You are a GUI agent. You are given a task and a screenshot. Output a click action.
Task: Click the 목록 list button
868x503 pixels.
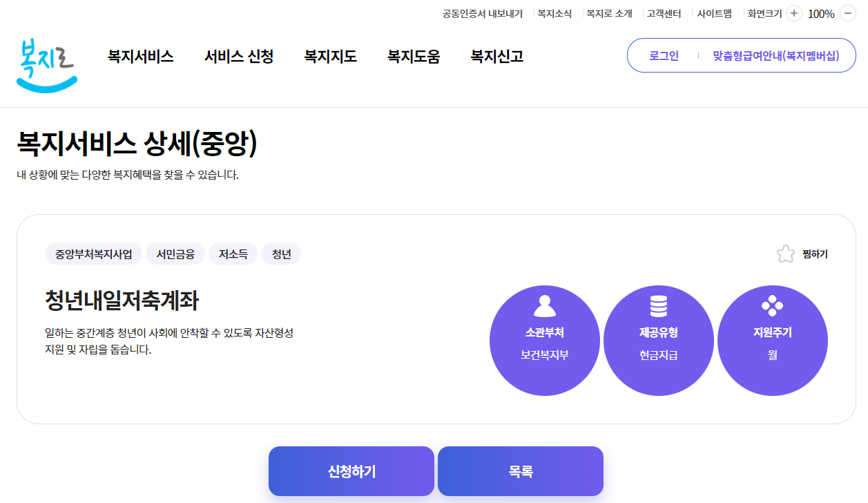[x=520, y=471]
